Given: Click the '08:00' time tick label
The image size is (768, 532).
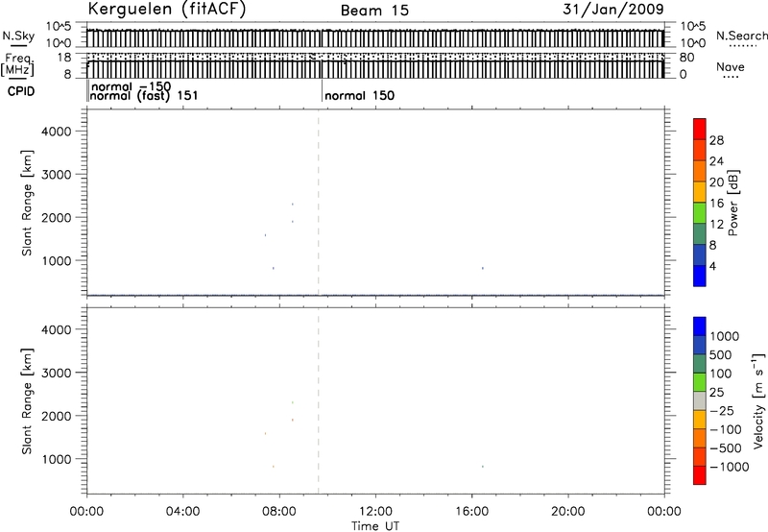Looking at the screenshot, I should [279, 512].
